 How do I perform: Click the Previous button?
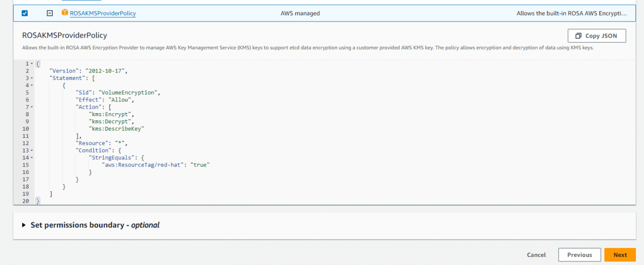[580, 255]
